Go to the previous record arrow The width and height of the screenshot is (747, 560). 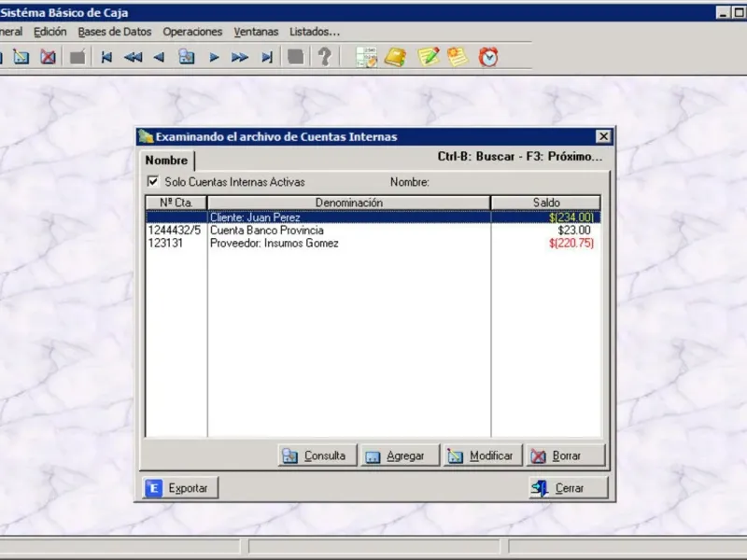pos(159,58)
